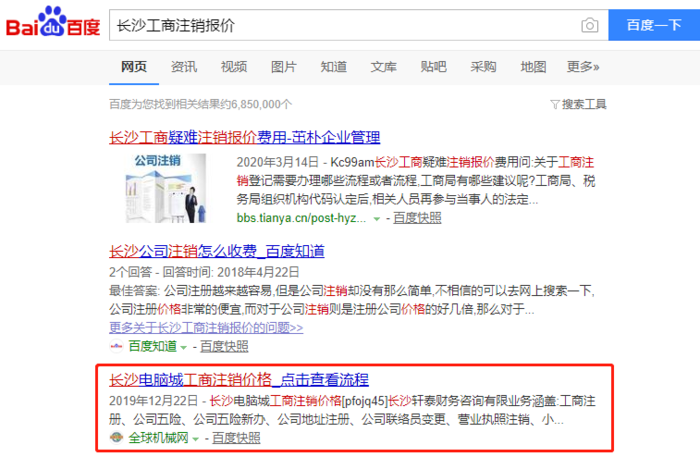The height and width of the screenshot is (457, 700).
Task: Open camera image search icon
Action: [590, 25]
